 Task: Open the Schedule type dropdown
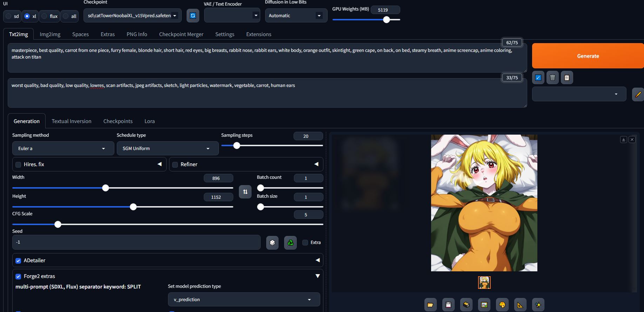(x=168, y=148)
